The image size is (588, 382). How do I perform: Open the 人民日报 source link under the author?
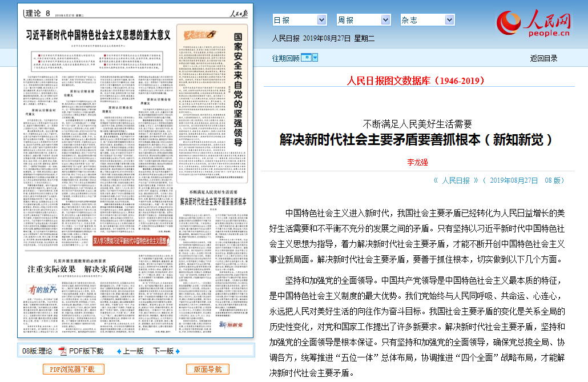(460, 180)
